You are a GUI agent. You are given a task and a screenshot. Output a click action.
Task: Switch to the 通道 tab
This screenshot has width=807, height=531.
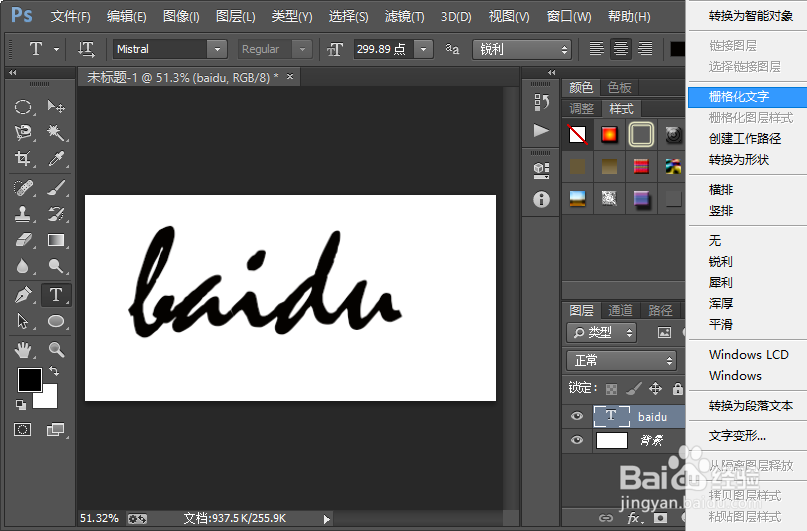(620, 310)
